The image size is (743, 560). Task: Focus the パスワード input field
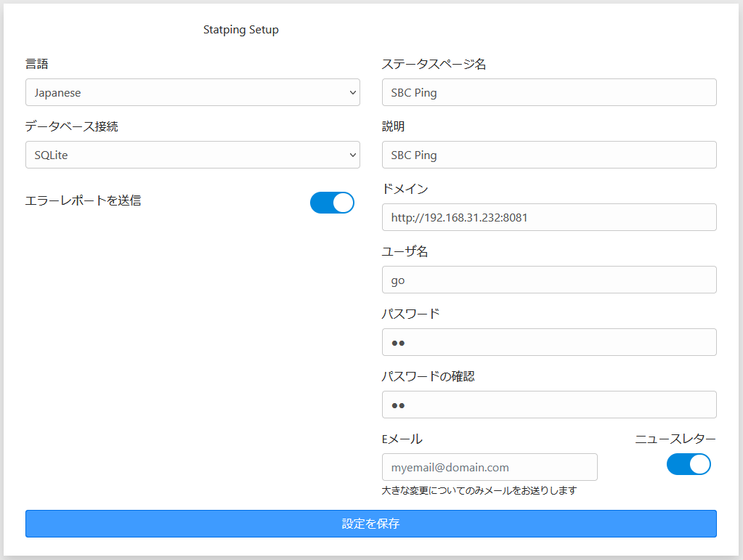549,343
